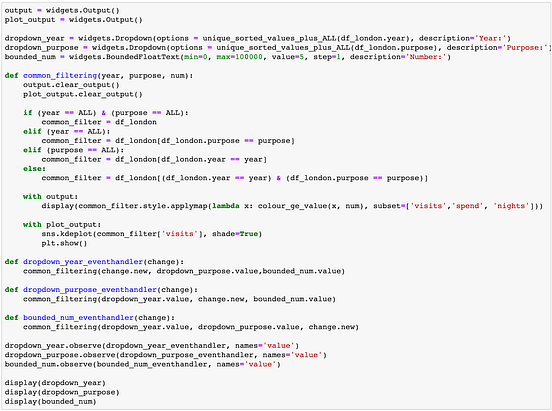Click the 'else:' keyword

tap(34, 169)
